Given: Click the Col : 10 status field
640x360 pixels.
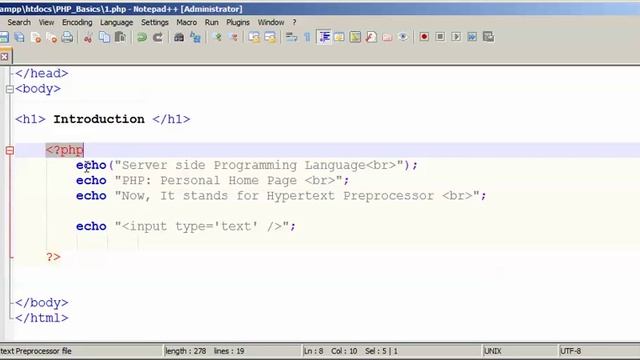Looking at the screenshot, I should pos(344,351).
